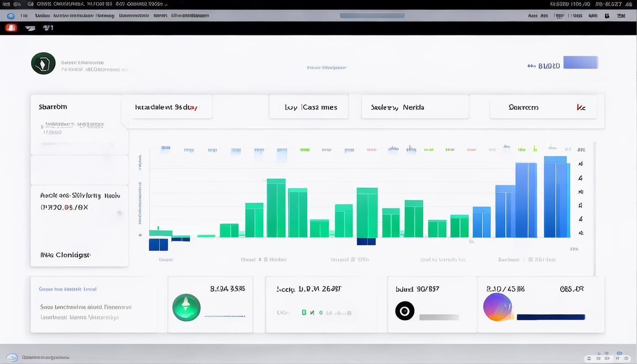Click the black circle ring icon
The width and height of the screenshot is (637, 364).
405,311
